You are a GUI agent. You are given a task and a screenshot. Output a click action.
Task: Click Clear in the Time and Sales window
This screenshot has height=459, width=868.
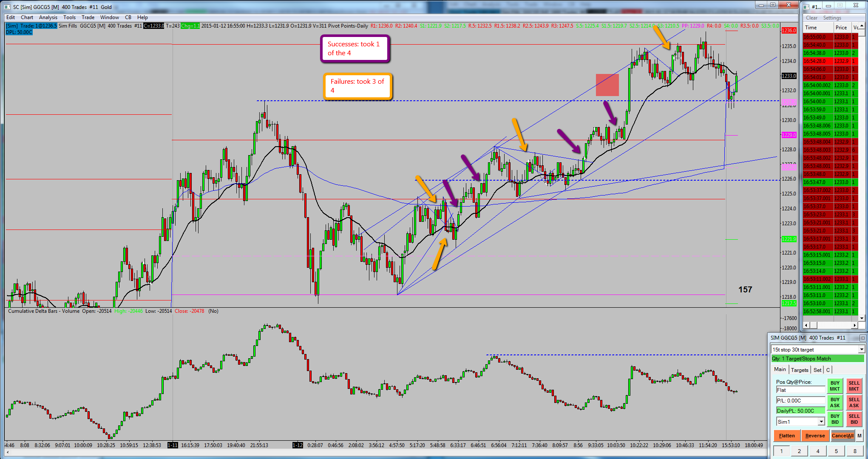coord(812,18)
